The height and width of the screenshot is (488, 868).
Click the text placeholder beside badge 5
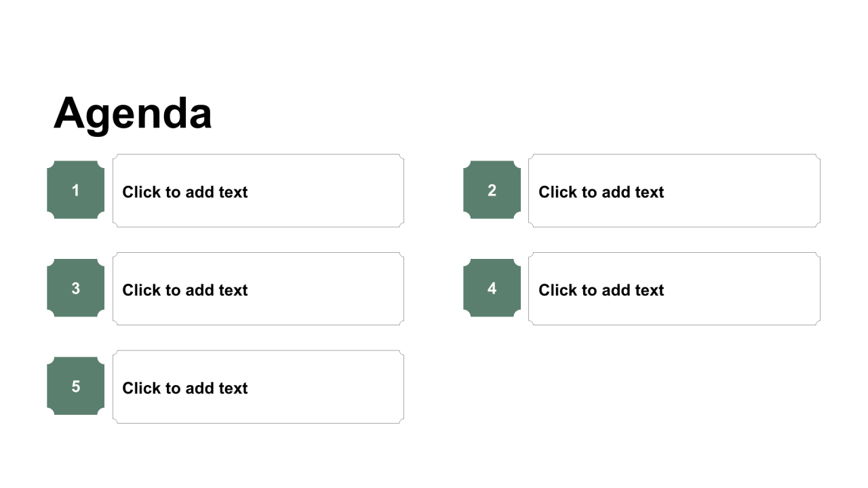pos(258,387)
